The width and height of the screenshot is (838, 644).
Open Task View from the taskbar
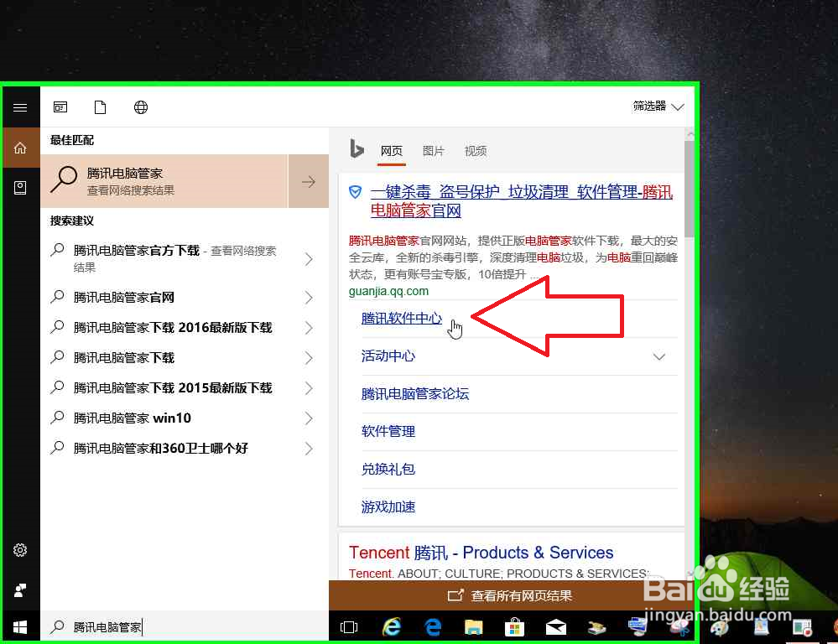click(x=348, y=626)
